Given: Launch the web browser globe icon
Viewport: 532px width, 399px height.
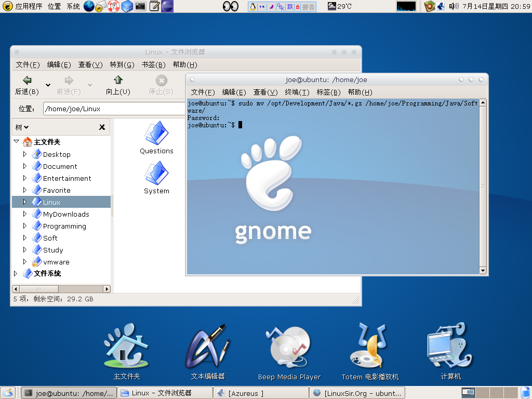Looking at the screenshot, I should click(x=88, y=6).
